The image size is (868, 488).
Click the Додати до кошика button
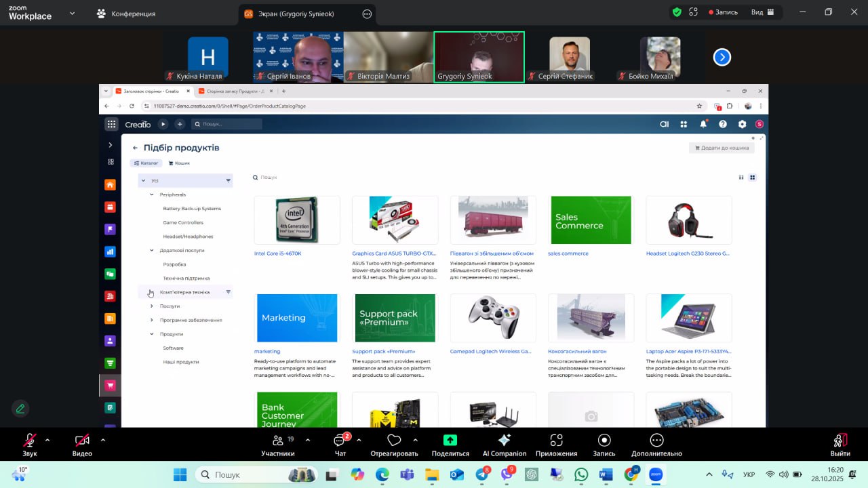tap(722, 148)
